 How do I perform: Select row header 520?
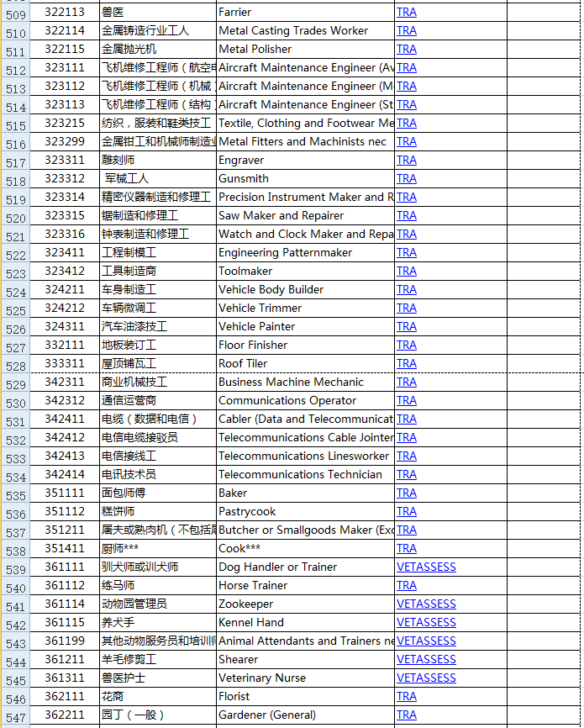point(15,216)
